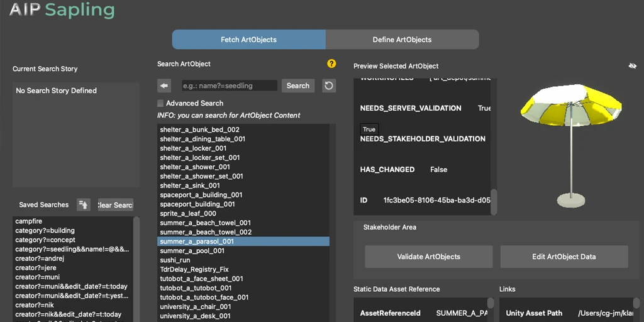Open the campfire saved search
Screen dimensions: 644x322
click(73, 221)
